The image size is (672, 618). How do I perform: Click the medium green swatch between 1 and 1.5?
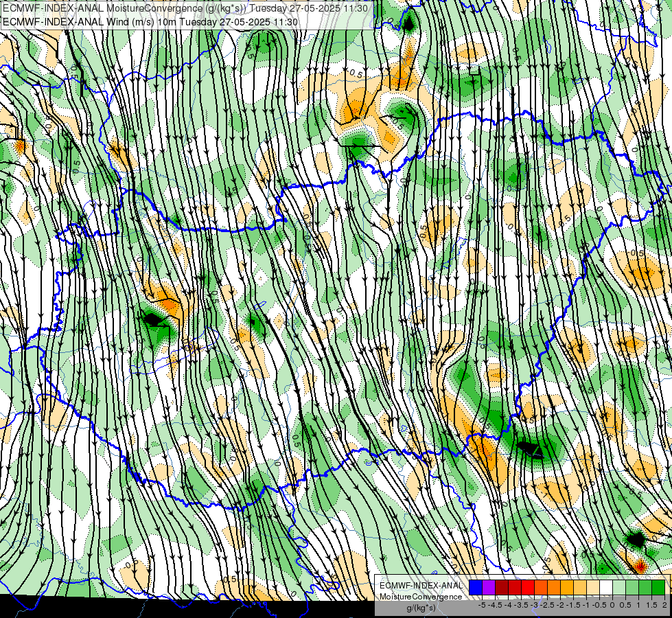pos(645,588)
